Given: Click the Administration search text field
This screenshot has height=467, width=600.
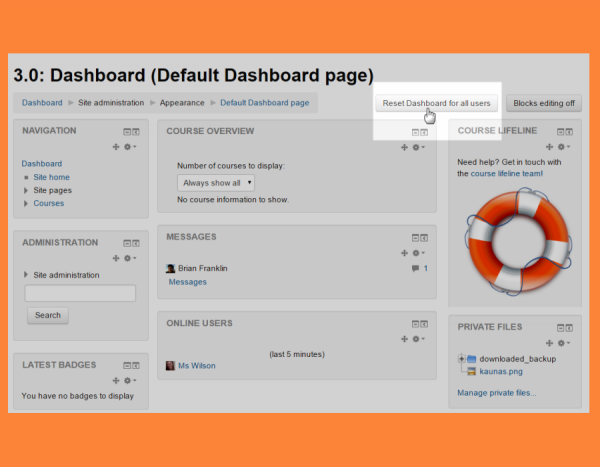Looking at the screenshot, I should [x=80, y=293].
